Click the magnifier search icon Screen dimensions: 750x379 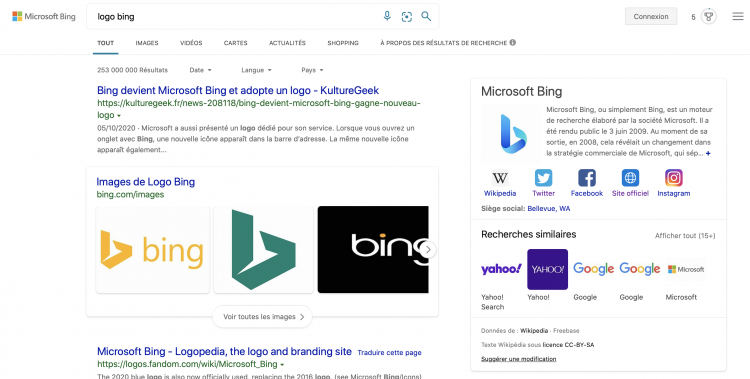coord(426,16)
